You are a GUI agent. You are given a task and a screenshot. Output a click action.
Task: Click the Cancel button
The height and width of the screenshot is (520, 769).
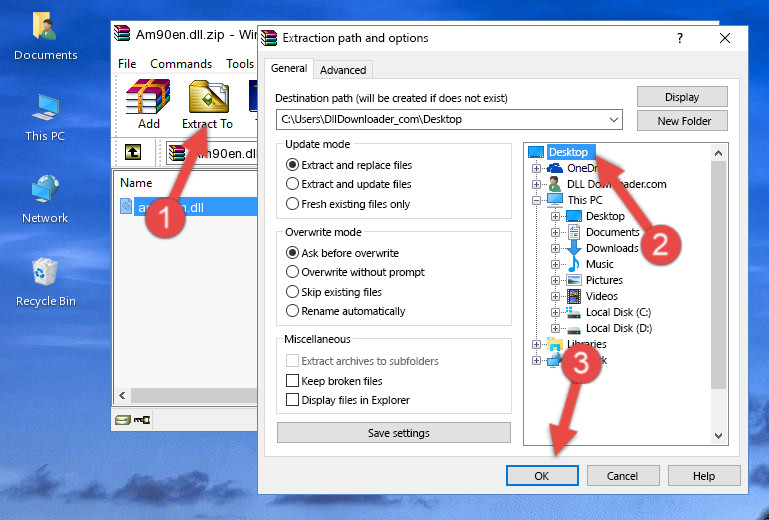point(623,475)
